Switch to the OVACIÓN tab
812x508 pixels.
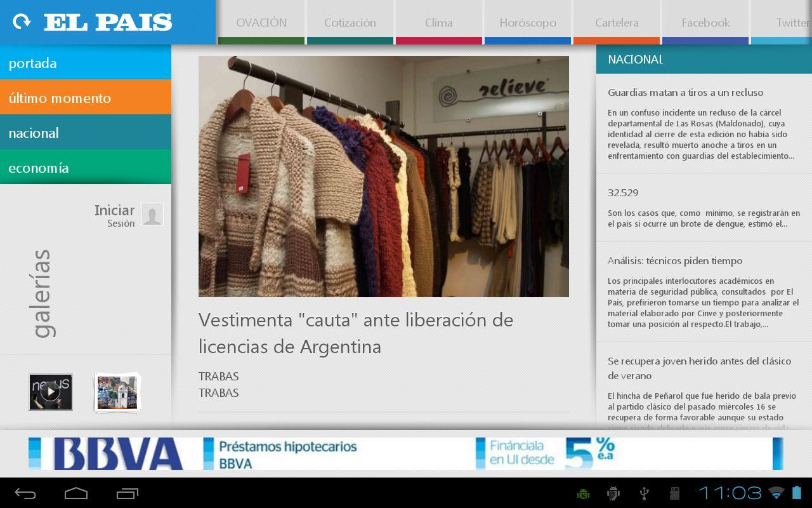pyautogui.click(x=261, y=22)
